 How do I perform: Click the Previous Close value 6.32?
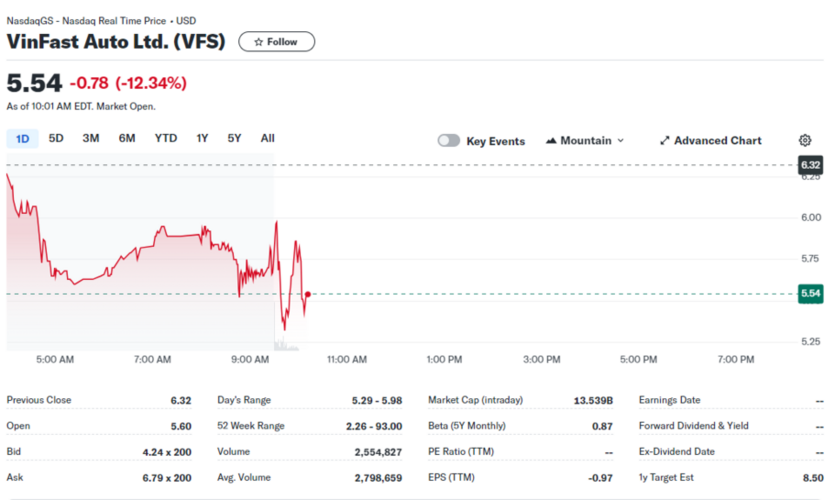[181, 400]
